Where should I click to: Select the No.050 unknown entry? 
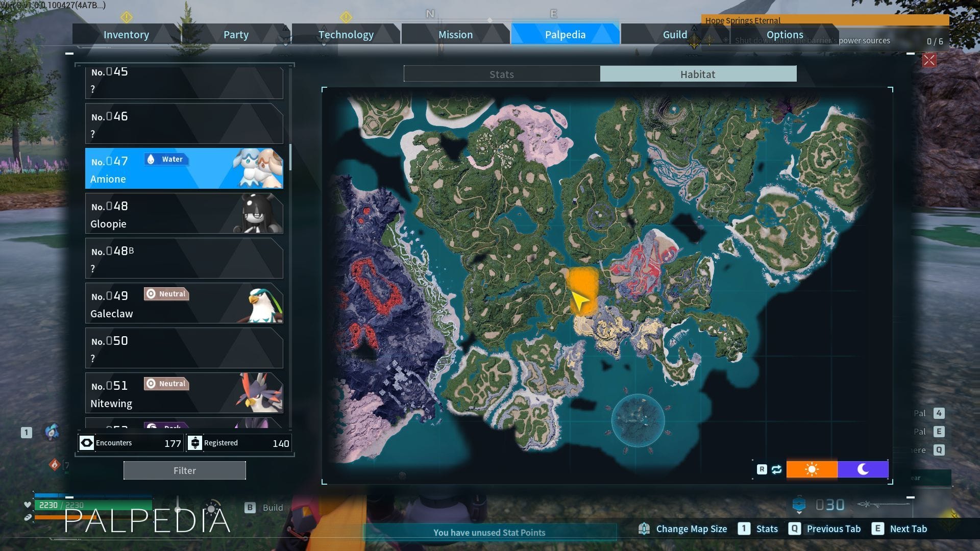coord(184,348)
